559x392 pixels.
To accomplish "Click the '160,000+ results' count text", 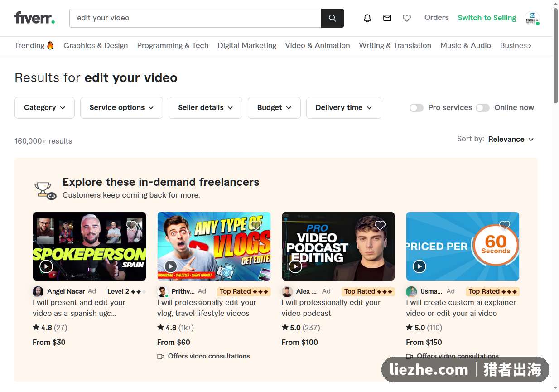I will coord(43,141).
